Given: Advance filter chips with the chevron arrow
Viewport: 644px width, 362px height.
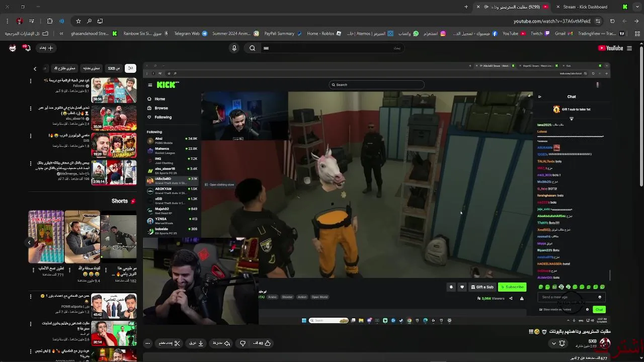Looking at the screenshot, I should (35, 68).
